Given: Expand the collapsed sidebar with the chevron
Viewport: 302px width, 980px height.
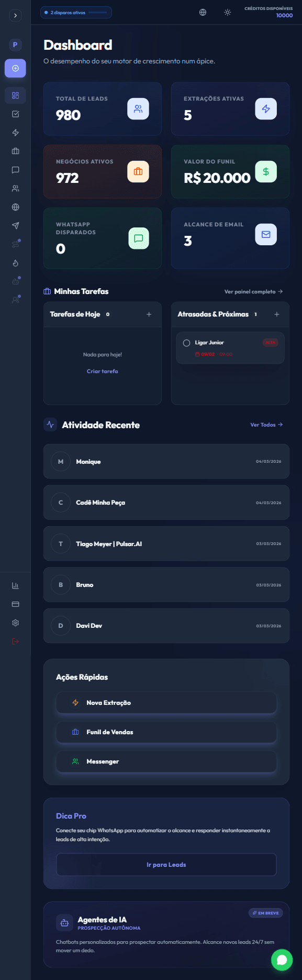Looking at the screenshot, I should [15, 16].
